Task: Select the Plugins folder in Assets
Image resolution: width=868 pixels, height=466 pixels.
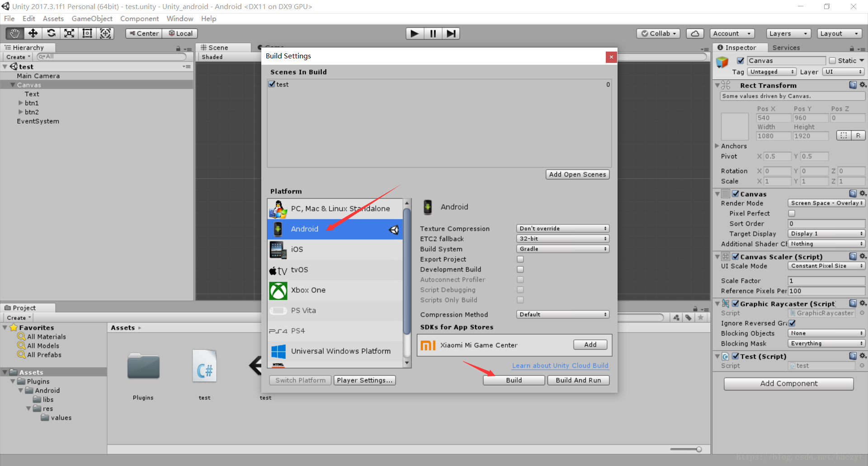Action: click(x=143, y=366)
